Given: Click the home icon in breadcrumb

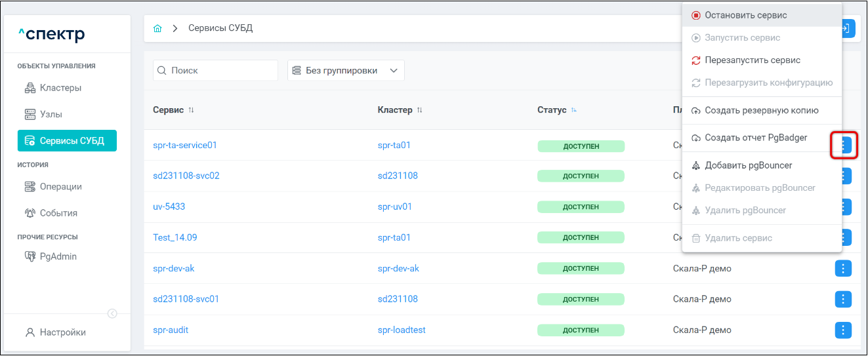Looking at the screenshot, I should click(157, 28).
